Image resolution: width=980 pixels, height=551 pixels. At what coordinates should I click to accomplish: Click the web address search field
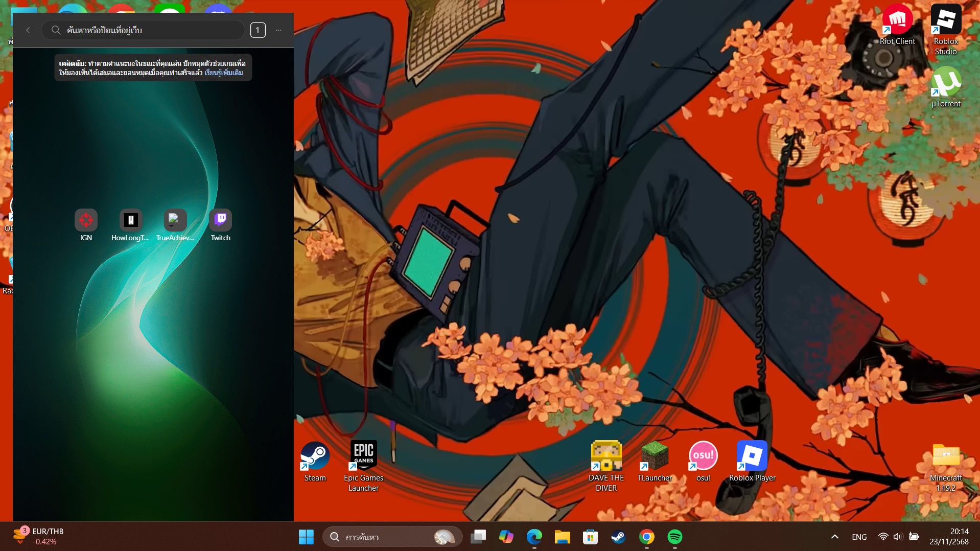148,30
